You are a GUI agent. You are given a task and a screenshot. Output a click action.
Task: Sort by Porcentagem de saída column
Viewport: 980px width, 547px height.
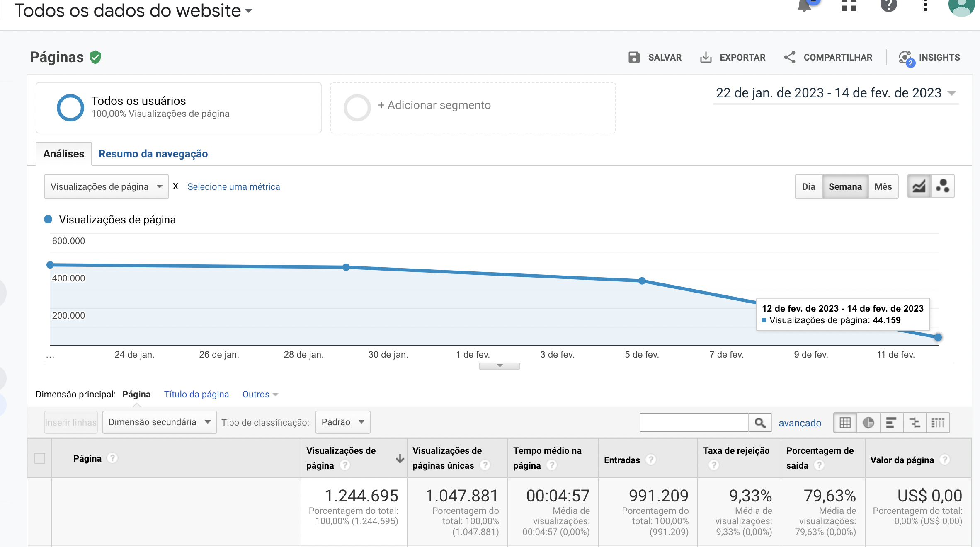(820, 458)
